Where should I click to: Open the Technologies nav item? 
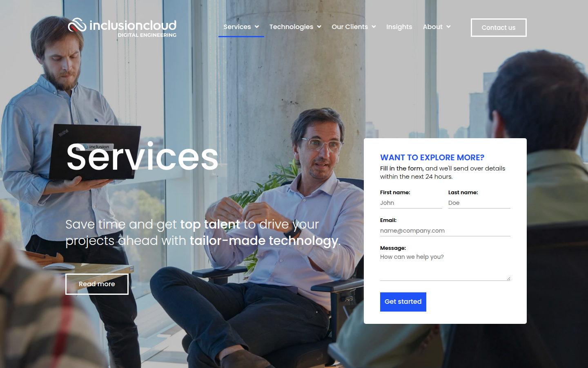[x=291, y=27]
